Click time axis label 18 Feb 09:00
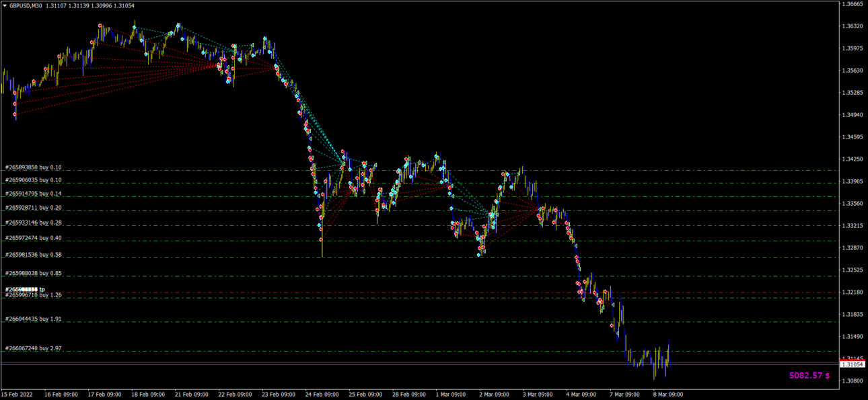Viewport: 868px width, 400px height. tap(148, 395)
